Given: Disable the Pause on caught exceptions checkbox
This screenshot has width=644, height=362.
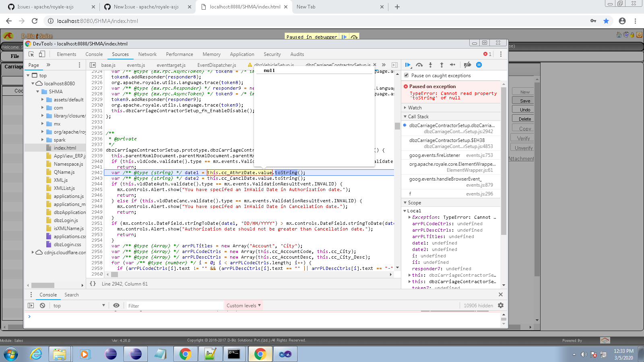Looking at the screenshot, I should coord(407,75).
